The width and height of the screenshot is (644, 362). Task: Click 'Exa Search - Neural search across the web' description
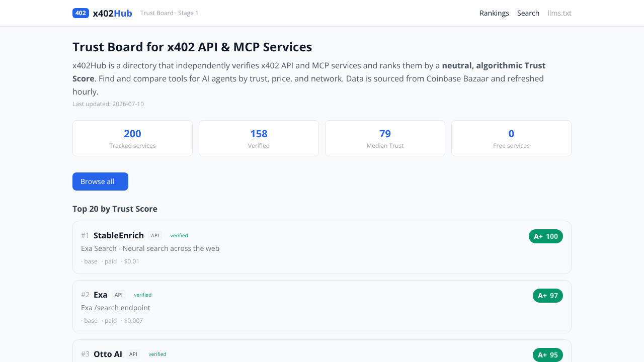[150, 248]
